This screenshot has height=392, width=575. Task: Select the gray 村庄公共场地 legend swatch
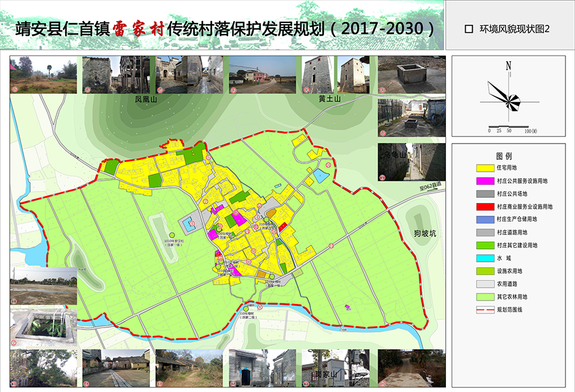pyautogui.click(x=485, y=194)
